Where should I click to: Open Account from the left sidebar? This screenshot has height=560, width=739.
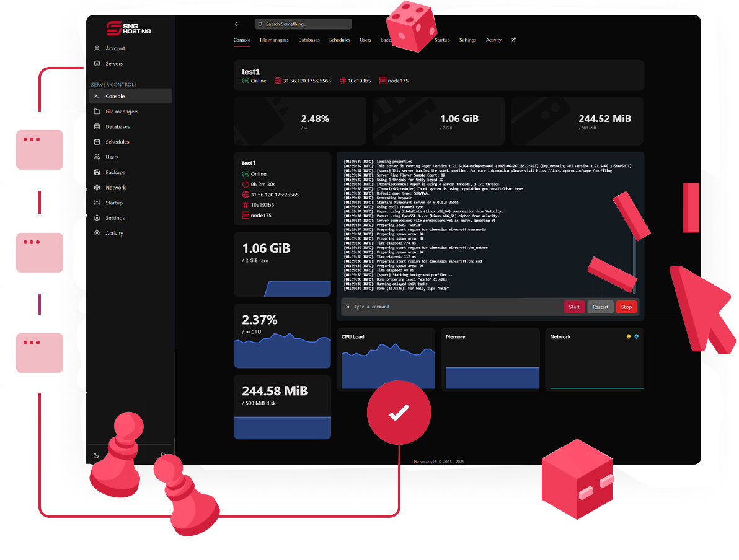tap(115, 48)
